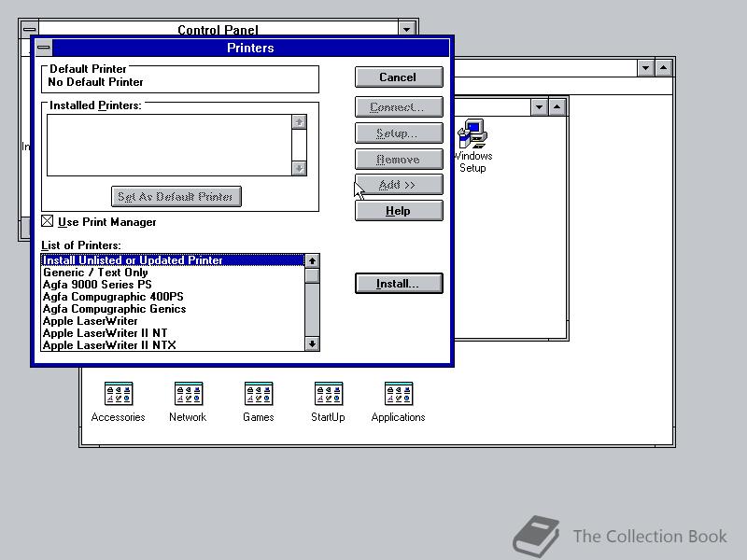747x560 pixels.
Task: Launch the Windows Setup icon
Action: point(472,135)
